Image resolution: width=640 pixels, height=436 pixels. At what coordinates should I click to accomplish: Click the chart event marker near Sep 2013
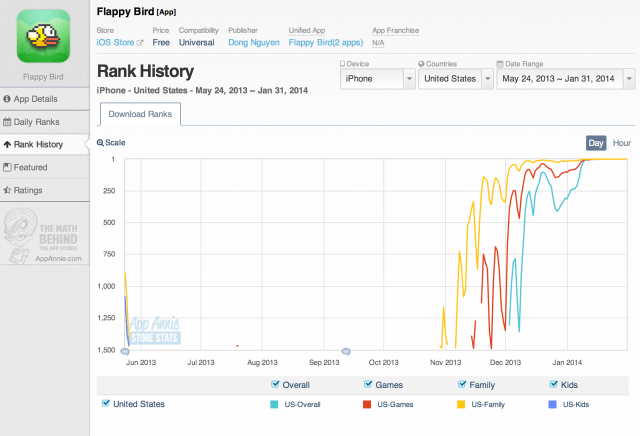[346, 351]
